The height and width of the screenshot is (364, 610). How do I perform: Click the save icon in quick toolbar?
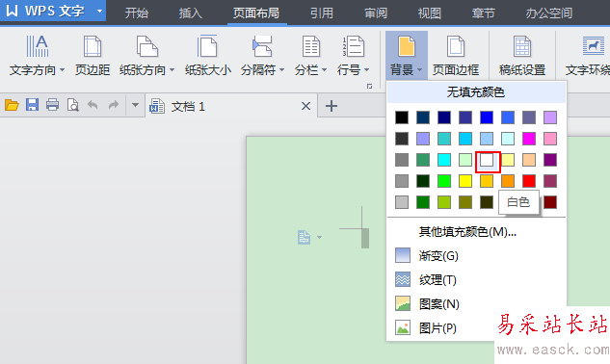coord(33,105)
